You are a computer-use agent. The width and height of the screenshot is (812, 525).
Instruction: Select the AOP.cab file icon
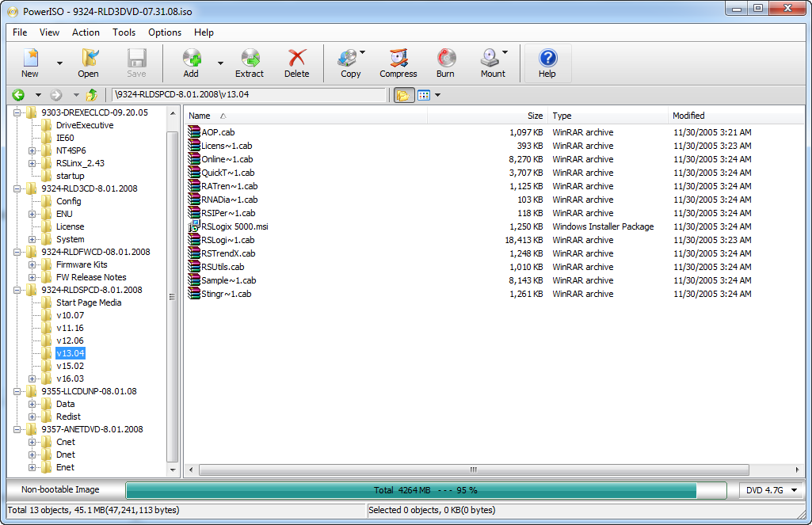tap(194, 132)
